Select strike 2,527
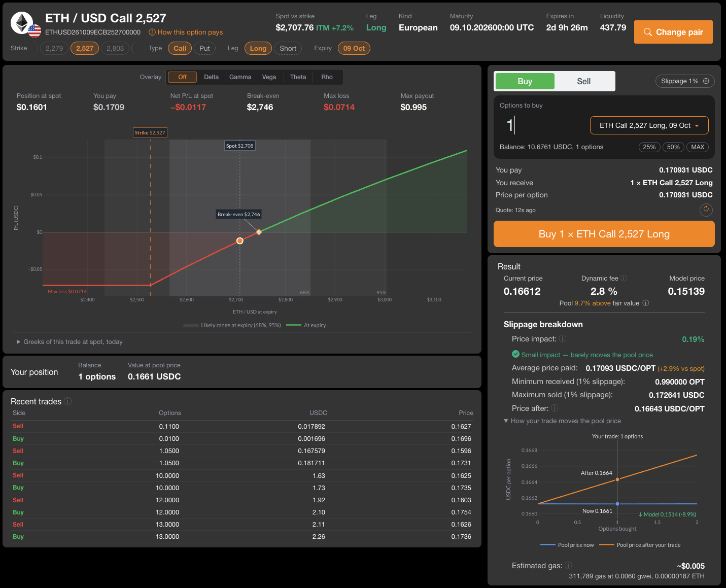 click(x=85, y=48)
